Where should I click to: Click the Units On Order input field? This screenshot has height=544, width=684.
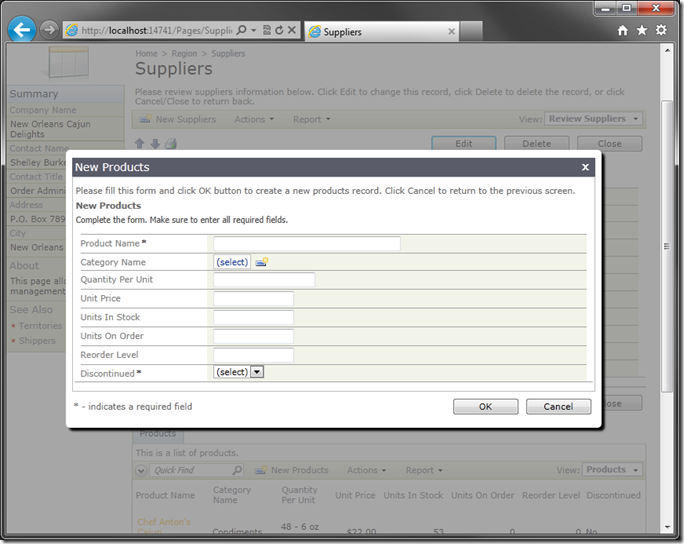pyautogui.click(x=253, y=336)
